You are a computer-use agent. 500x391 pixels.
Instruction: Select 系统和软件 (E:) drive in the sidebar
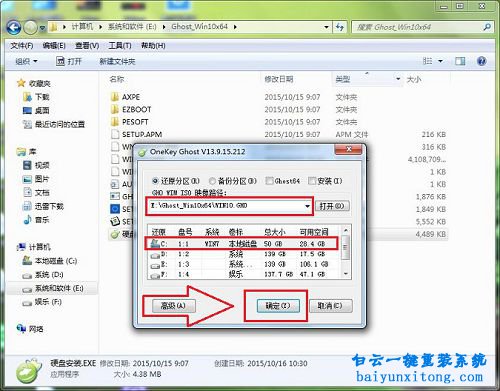(59, 288)
